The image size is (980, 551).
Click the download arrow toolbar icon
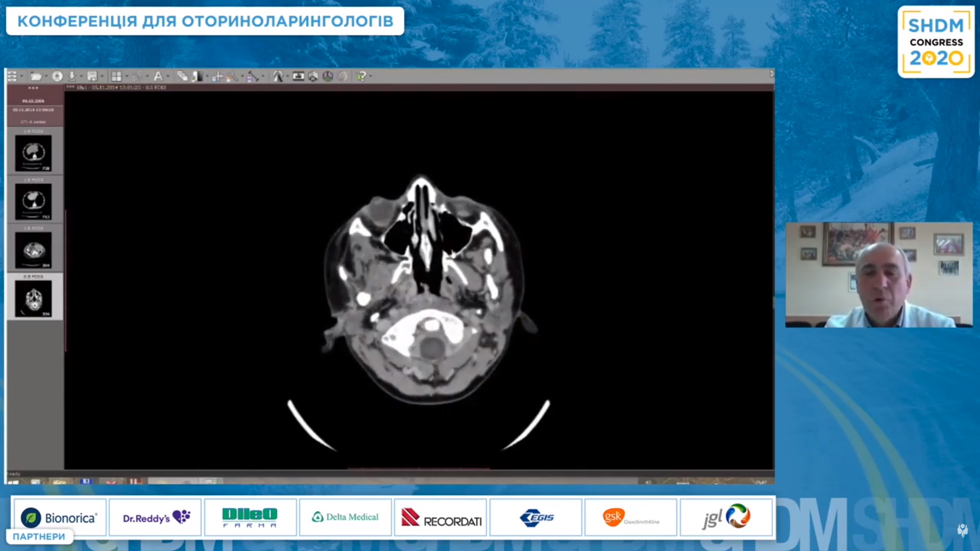coord(72,77)
